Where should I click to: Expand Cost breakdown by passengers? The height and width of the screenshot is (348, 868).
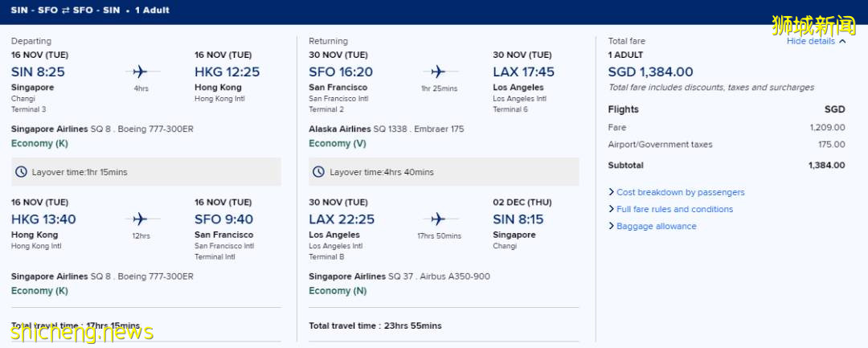click(680, 192)
